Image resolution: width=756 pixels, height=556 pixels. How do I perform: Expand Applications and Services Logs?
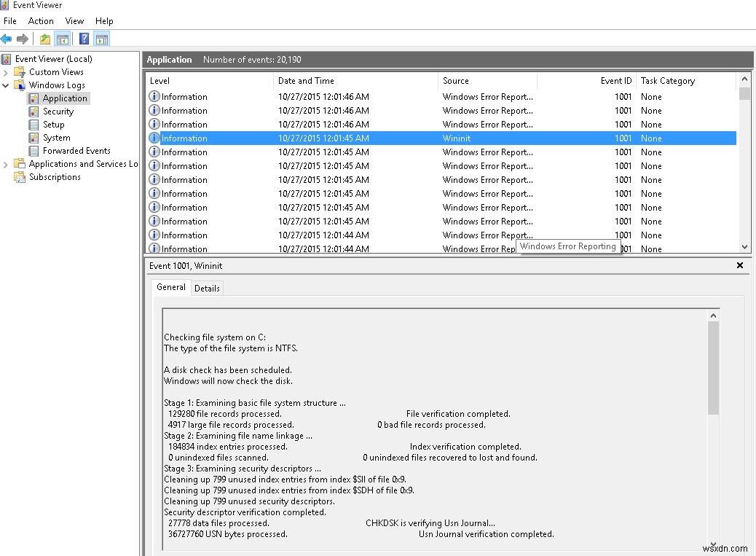pyautogui.click(x=4, y=163)
